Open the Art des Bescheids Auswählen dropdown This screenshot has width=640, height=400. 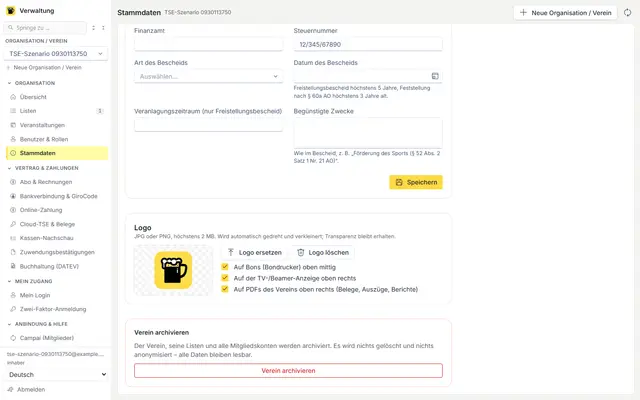[208, 76]
